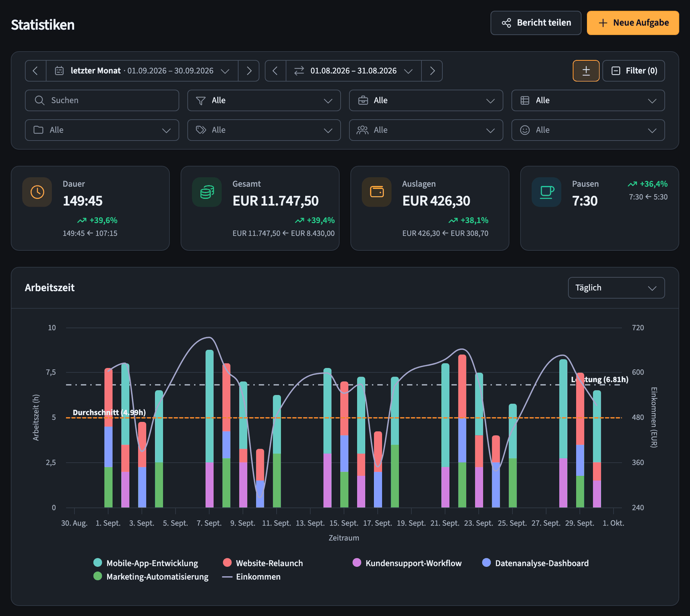Toggle Einkommen line in legend

251,576
